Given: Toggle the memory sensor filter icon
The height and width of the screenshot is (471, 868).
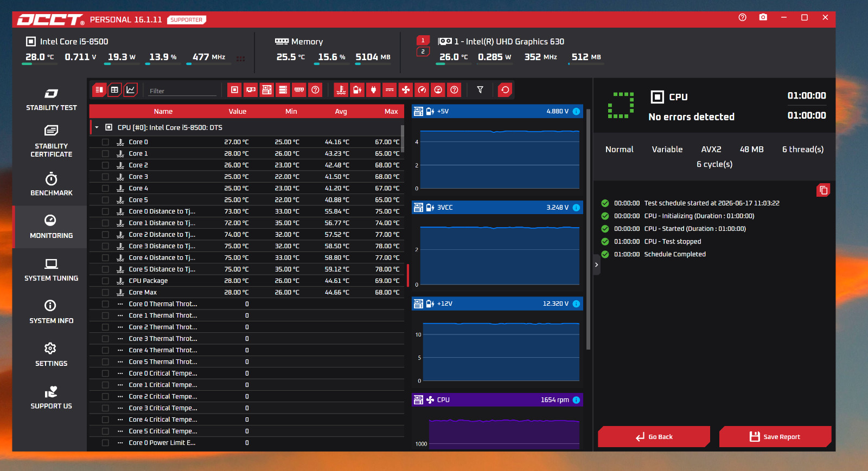Looking at the screenshot, I should coord(299,90).
